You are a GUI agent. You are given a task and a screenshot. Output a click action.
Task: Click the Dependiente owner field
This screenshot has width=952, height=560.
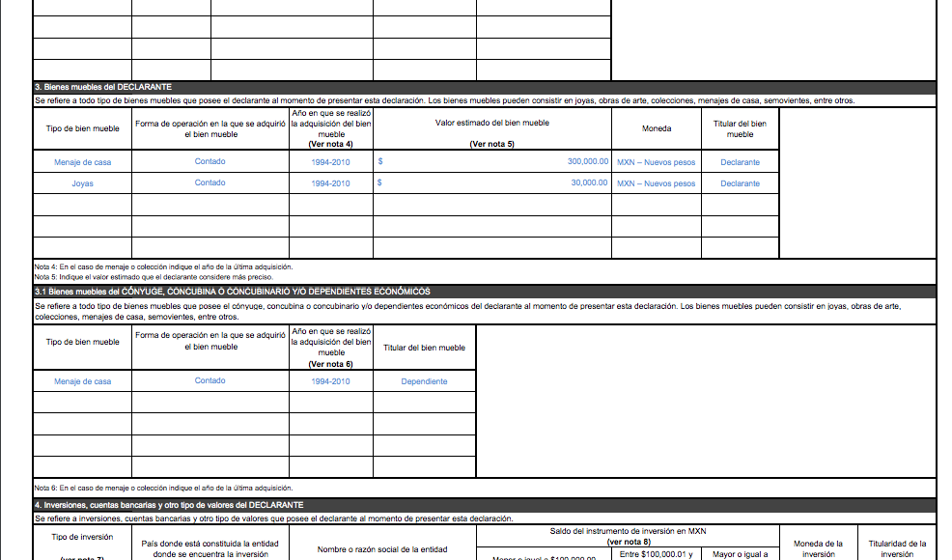[x=425, y=381]
